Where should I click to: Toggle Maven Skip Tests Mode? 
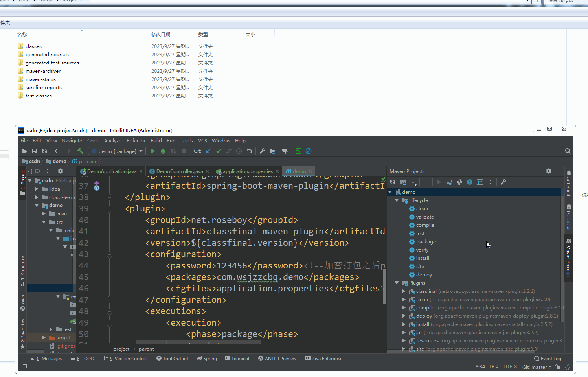(x=470, y=182)
